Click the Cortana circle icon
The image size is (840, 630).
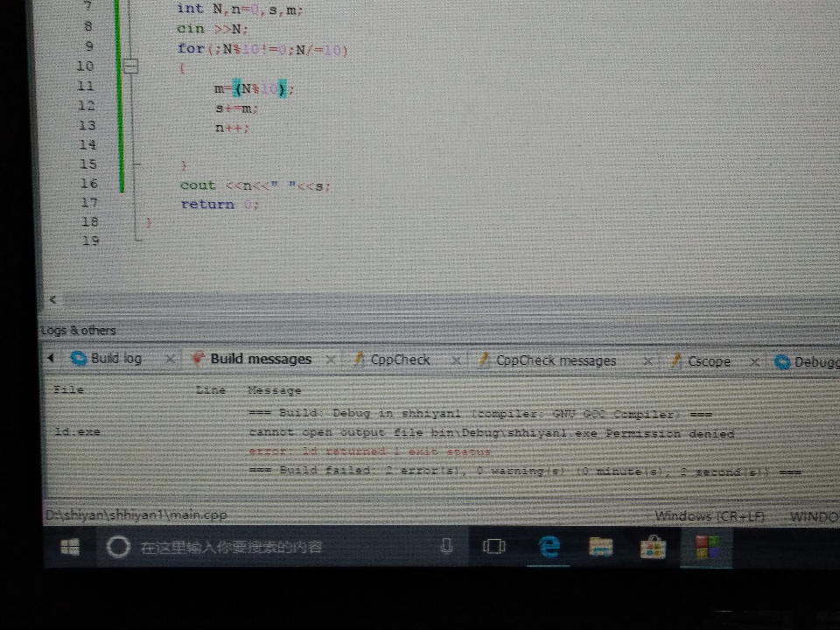pyautogui.click(x=118, y=547)
